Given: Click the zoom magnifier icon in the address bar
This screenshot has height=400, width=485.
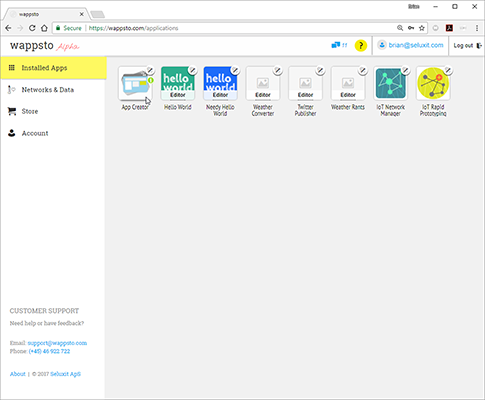Looking at the screenshot, I should 400,28.
